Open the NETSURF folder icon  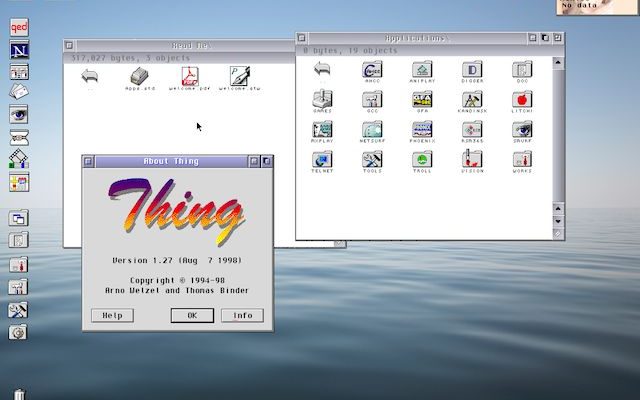click(372, 130)
